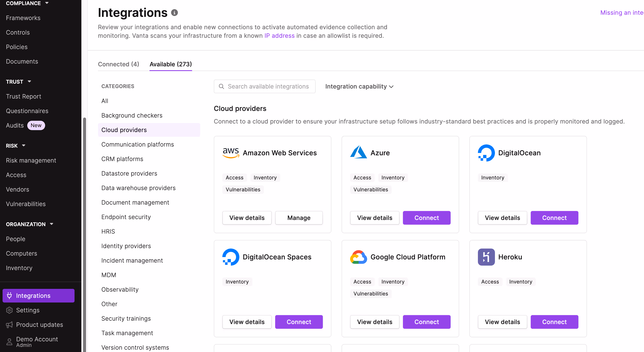This screenshot has width=644, height=352.
Task: Select the Endpoint security category
Action: [x=126, y=217]
